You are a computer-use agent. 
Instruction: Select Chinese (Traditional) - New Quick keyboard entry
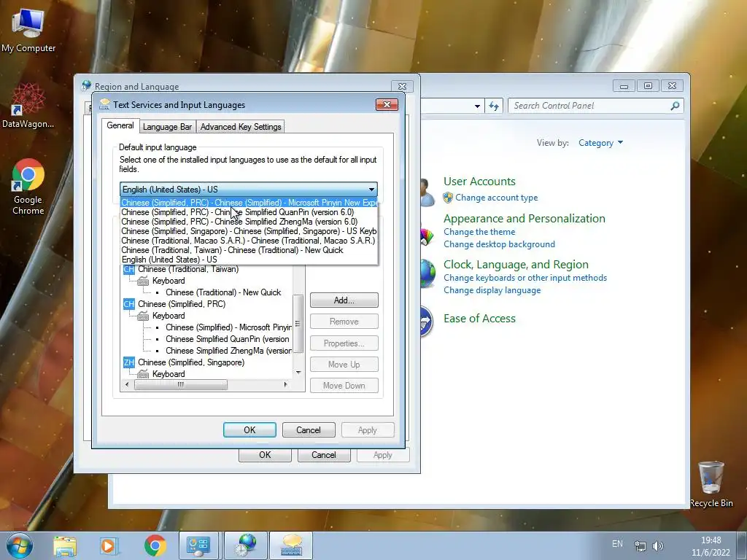223,292
